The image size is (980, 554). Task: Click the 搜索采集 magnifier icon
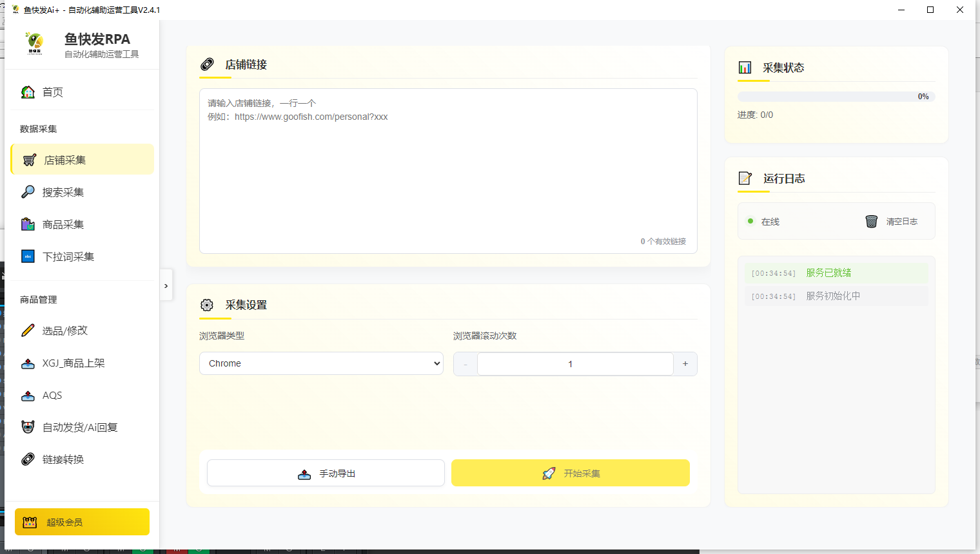click(28, 192)
